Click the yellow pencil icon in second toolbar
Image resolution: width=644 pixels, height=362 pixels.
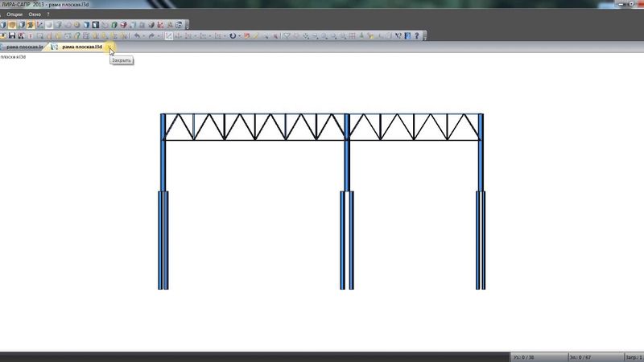click(256, 35)
